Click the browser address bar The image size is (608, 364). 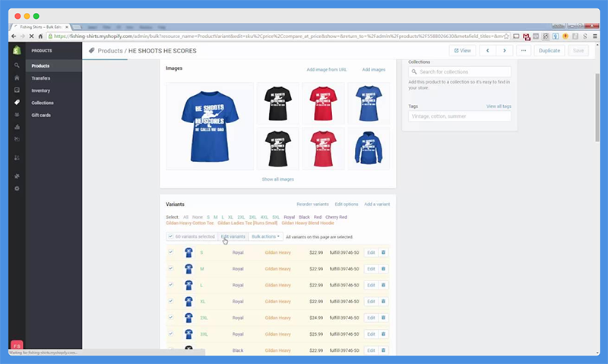coord(277,36)
